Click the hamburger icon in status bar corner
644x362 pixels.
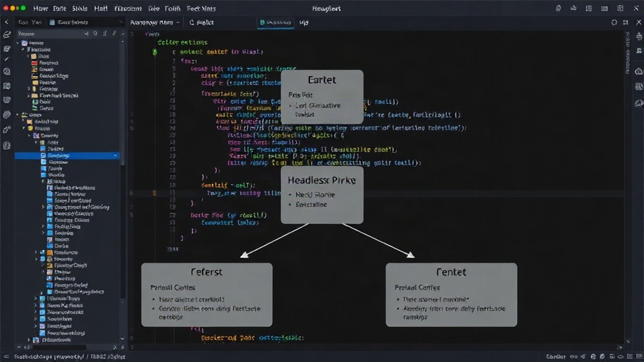[6, 357]
